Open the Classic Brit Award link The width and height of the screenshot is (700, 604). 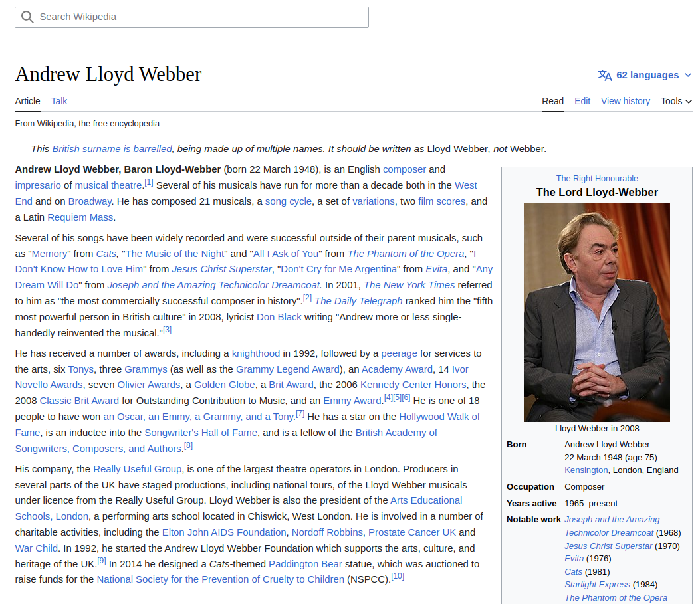pos(80,401)
